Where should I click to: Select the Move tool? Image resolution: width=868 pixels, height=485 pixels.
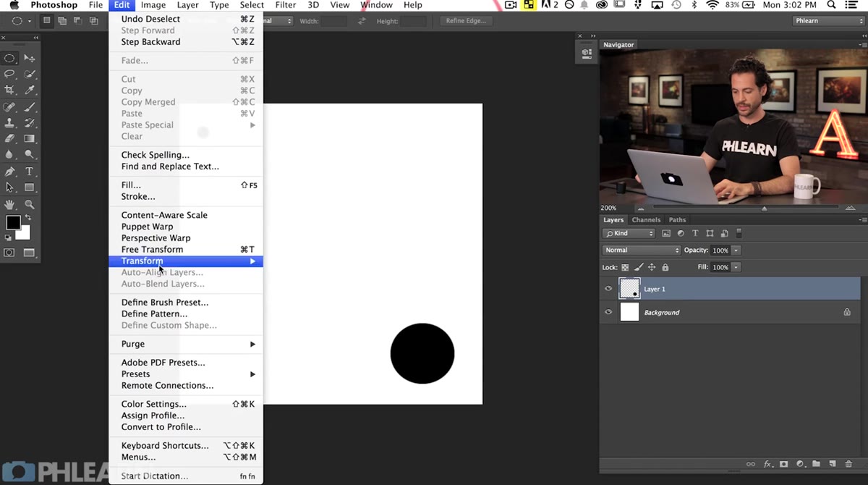(30, 59)
